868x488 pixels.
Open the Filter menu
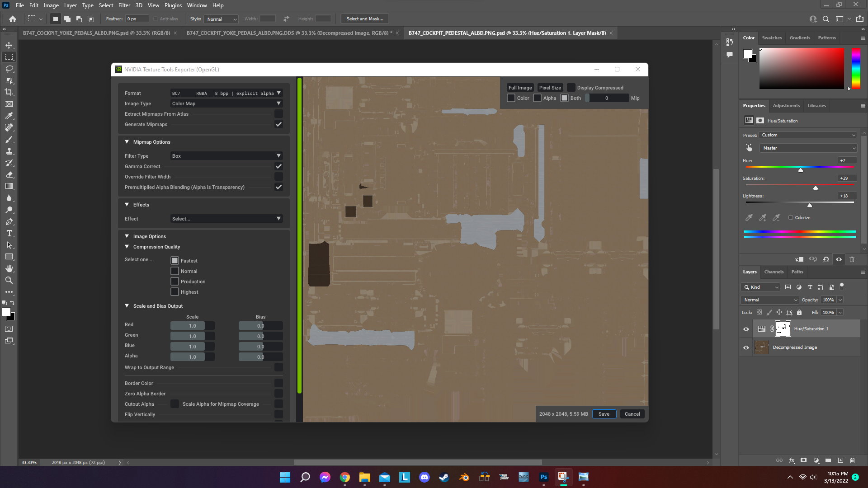coord(124,5)
